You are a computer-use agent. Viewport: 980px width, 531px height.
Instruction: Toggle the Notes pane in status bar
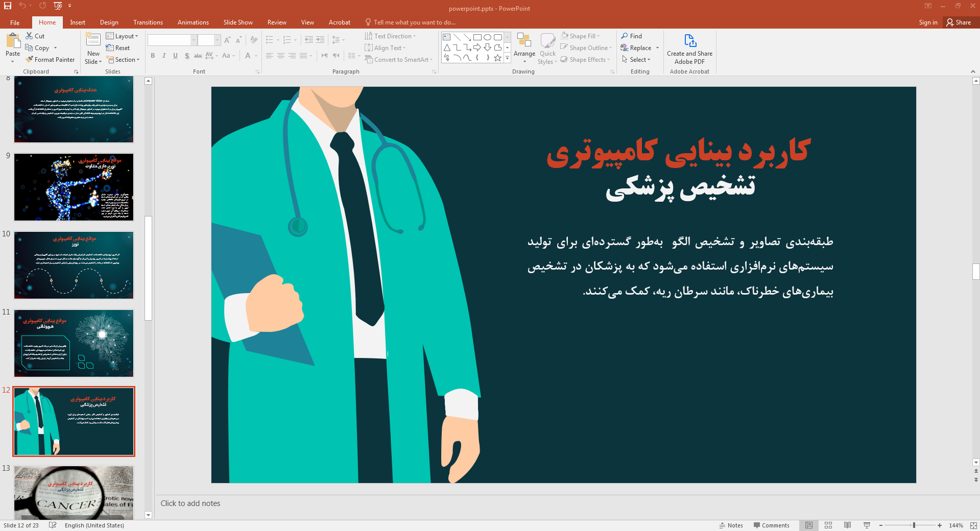pos(731,525)
